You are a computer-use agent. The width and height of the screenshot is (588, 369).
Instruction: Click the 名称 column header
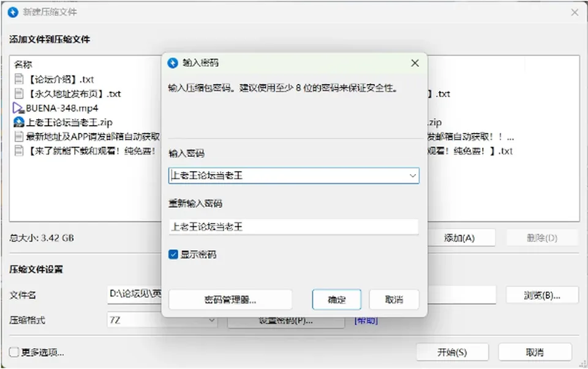point(23,64)
